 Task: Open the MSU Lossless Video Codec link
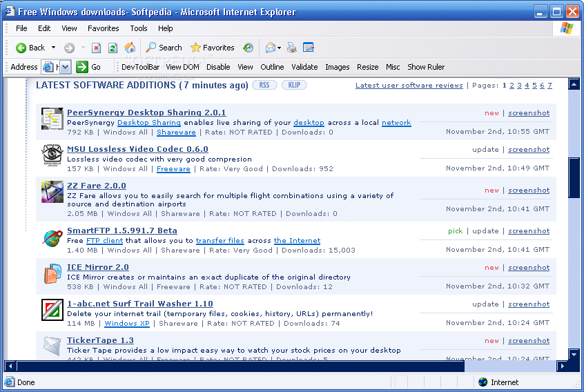137,149
